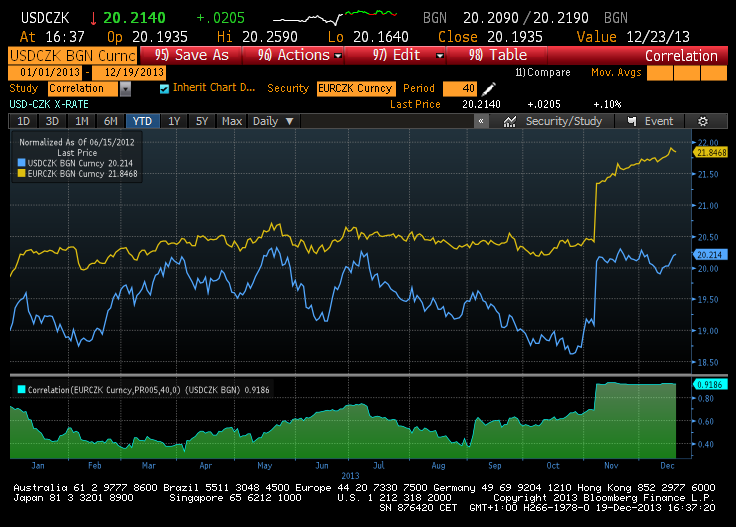Click the May label on time axis
The height and width of the screenshot is (527, 736).
pyautogui.click(x=265, y=466)
